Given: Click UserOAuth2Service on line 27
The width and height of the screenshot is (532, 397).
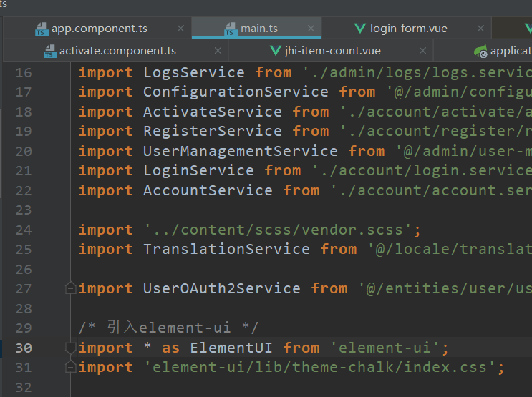Looking at the screenshot, I should tap(221, 288).
